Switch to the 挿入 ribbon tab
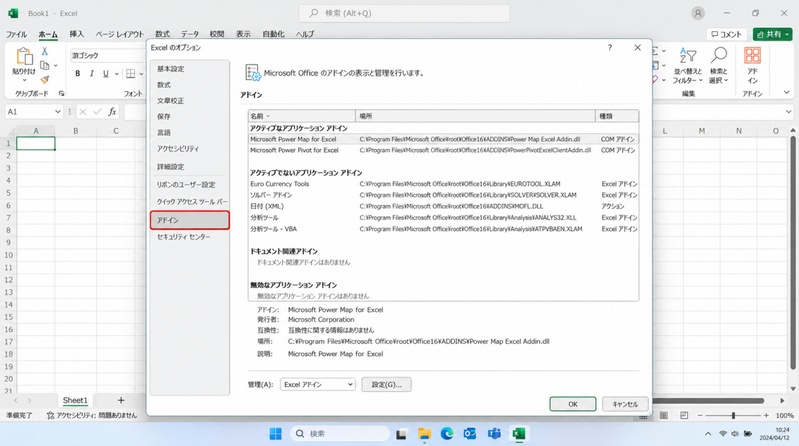Image resolution: width=799 pixels, height=446 pixels. pyautogui.click(x=76, y=34)
